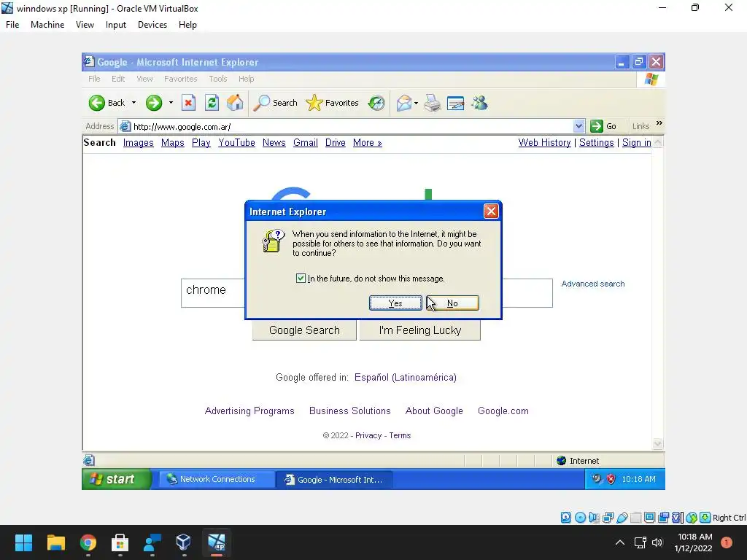This screenshot has height=560, width=747.
Task: Close the Internet Explorer dialog with X
Action: (x=491, y=211)
